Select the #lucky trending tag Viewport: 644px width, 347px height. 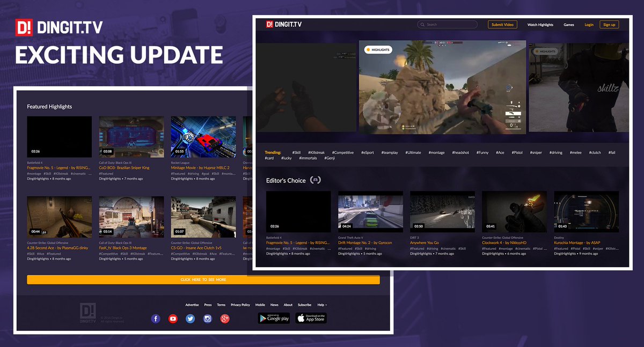coord(287,158)
